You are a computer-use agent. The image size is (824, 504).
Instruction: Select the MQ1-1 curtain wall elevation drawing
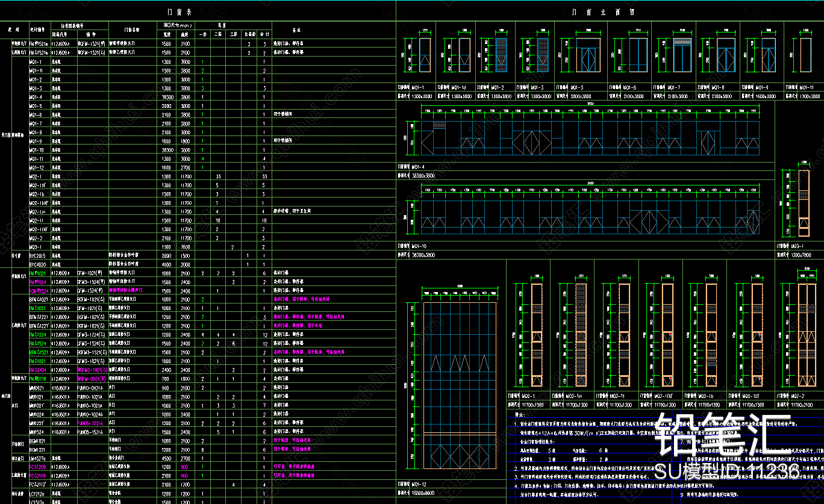pyautogui.click(x=425, y=55)
